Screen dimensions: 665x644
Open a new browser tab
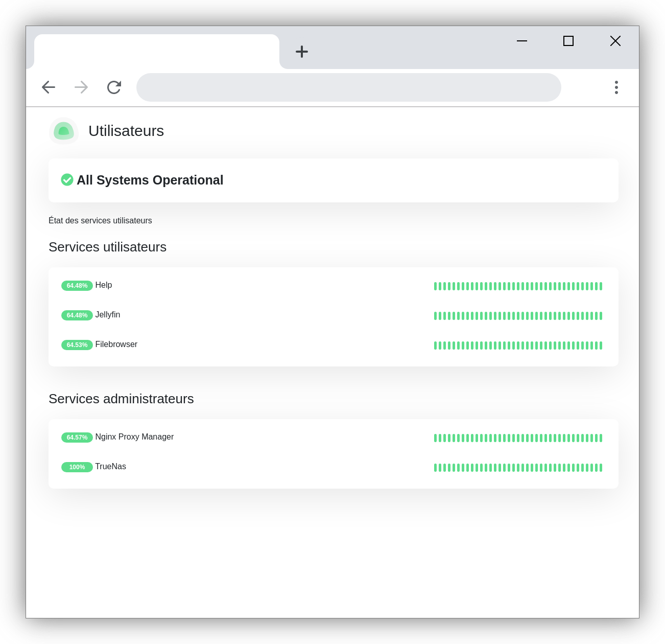[x=302, y=52]
